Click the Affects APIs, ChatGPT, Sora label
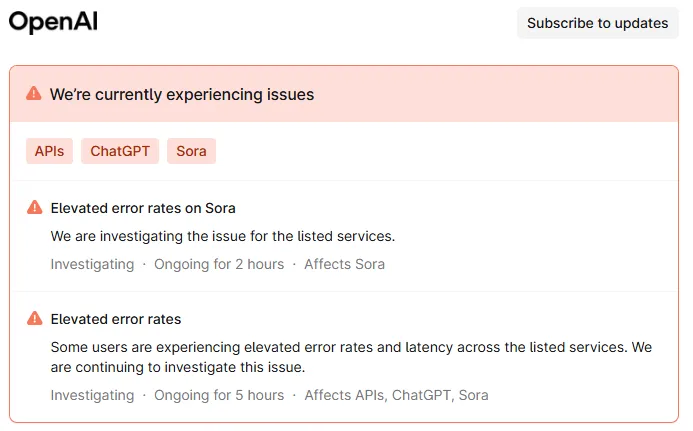Image resolution: width=693 pixels, height=431 pixels. tap(396, 395)
